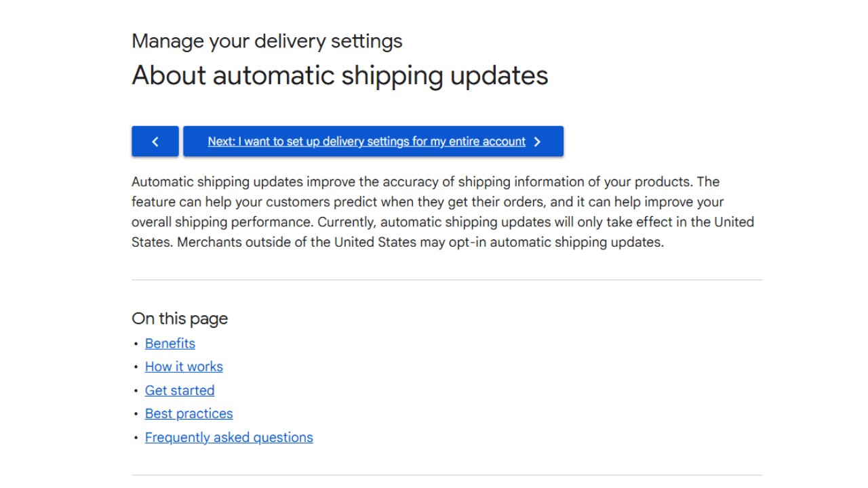Click the bullet dot beside Best practices
The width and height of the screenshot is (868, 488).
click(136, 414)
